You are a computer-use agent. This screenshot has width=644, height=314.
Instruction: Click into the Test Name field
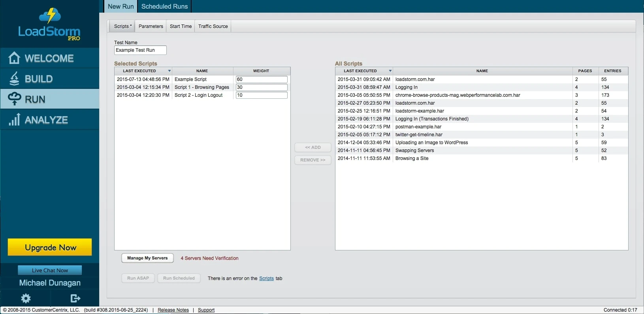coord(140,50)
